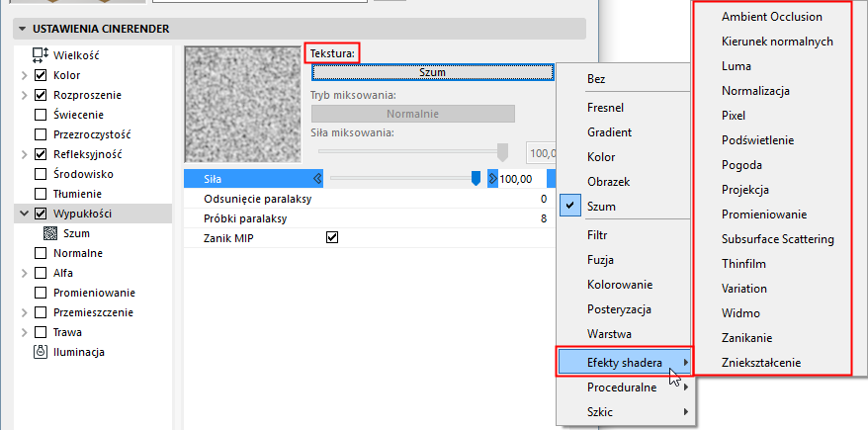Expand the Alfa tree node
The height and width of the screenshot is (430, 868).
pos(24,274)
